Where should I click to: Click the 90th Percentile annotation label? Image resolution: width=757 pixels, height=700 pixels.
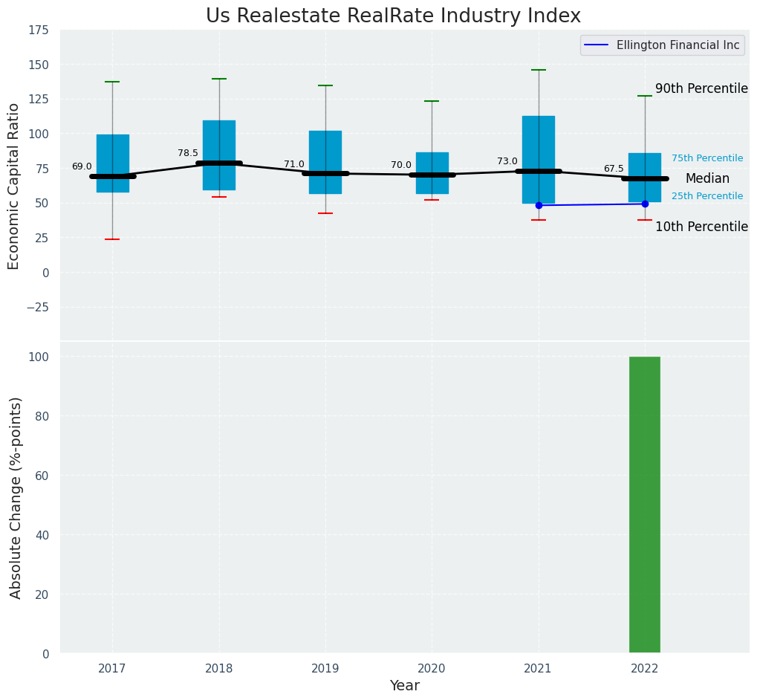click(701, 88)
